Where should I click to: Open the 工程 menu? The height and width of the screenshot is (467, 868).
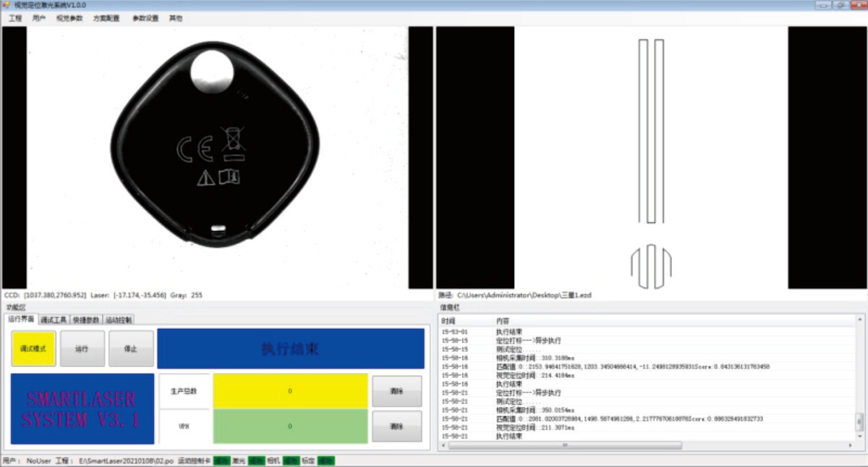click(15, 18)
